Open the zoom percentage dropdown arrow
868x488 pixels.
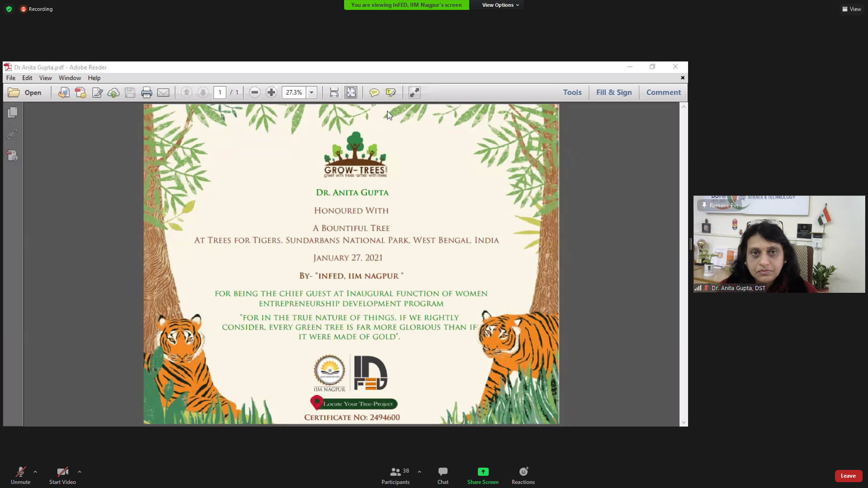tap(311, 93)
